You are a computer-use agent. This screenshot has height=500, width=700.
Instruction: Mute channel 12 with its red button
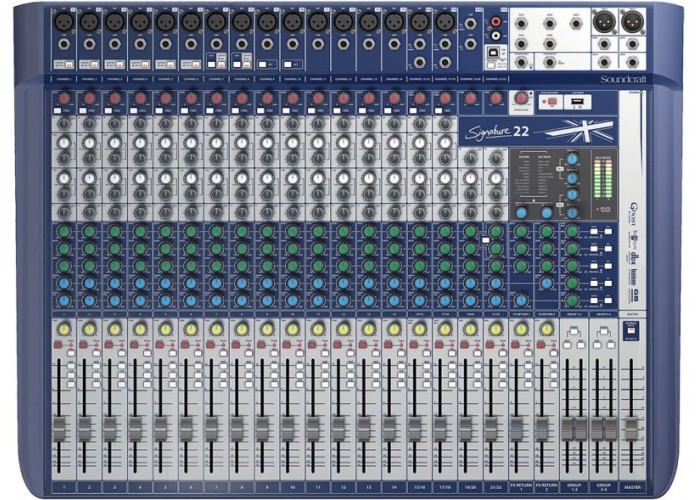(338, 345)
